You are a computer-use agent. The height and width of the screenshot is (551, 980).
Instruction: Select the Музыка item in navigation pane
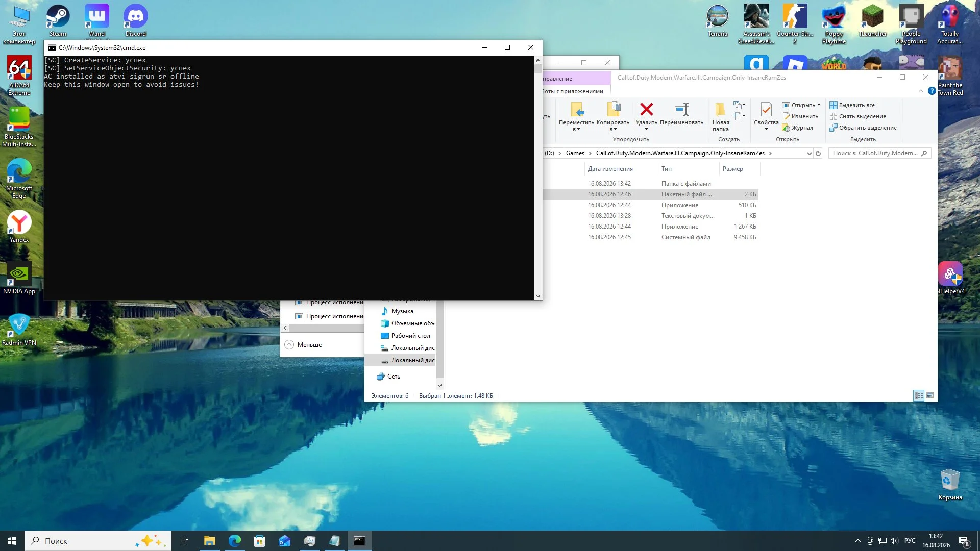[x=402, y=311]
